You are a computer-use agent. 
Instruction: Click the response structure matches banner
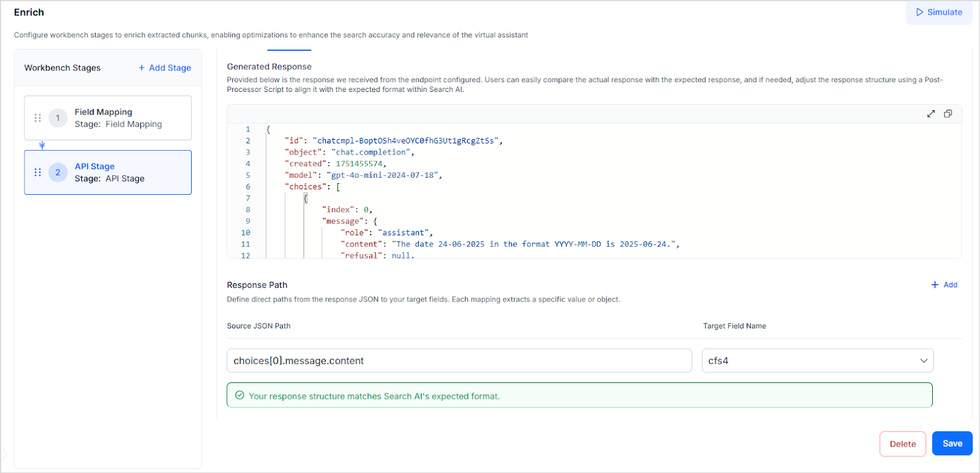[579, 395]
